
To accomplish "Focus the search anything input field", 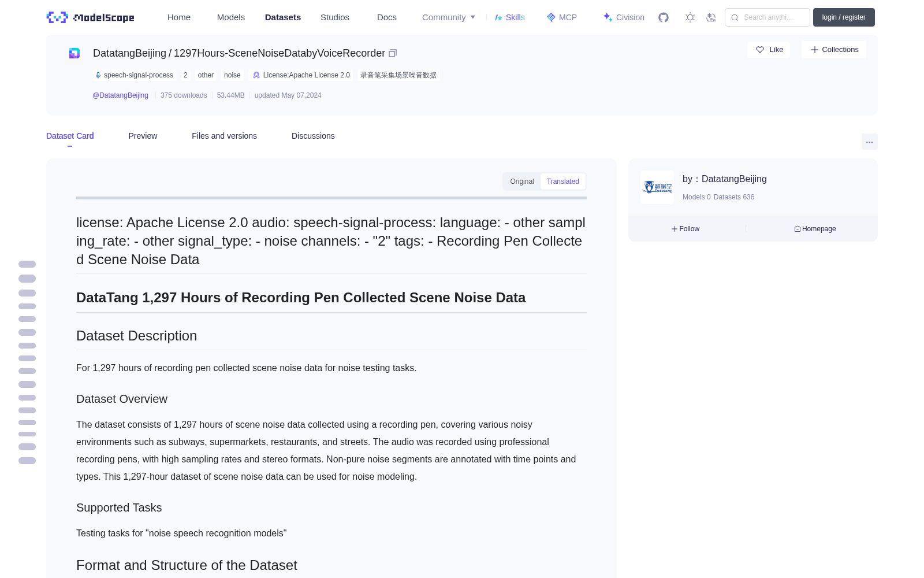I will [x=767, y=17].
